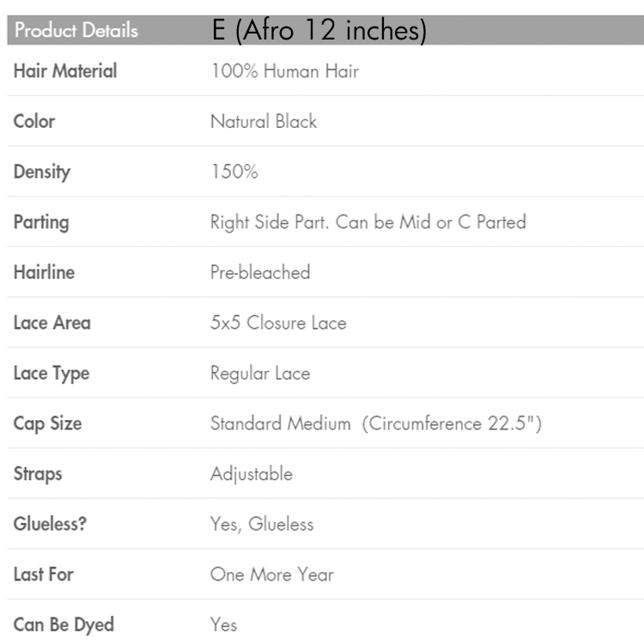Click the Density label
This screenshot has width=644, height=644.
point(42,172)
